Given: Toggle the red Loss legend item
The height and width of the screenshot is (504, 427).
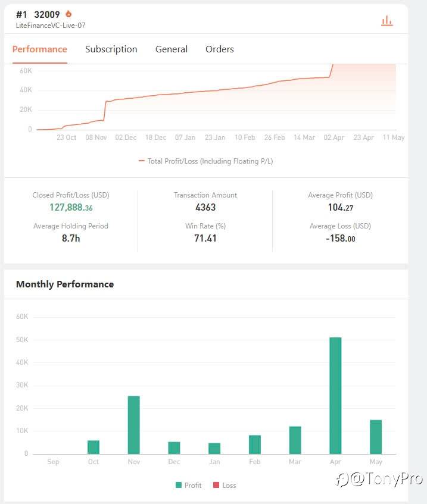Looking at the screenshot, I should click(x=225, y=486).
